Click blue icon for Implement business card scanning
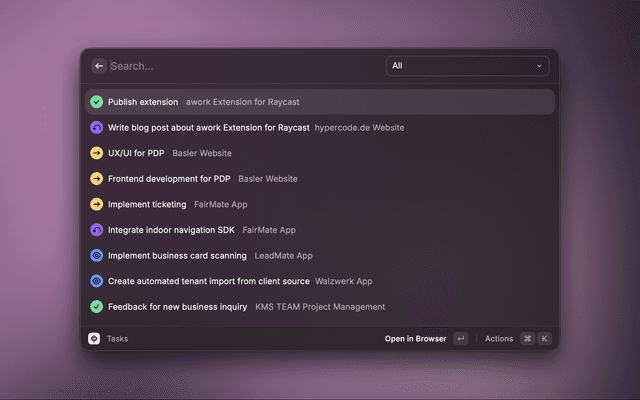The image size is (640, 400). 96,256
